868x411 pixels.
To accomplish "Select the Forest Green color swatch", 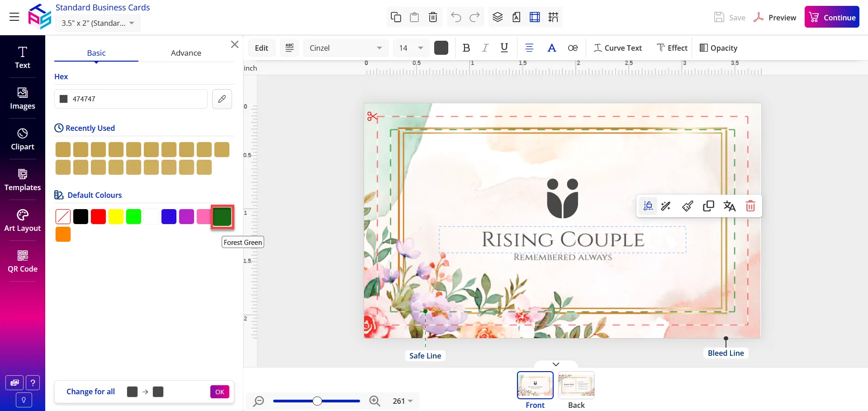I will (x=222, y=217).
